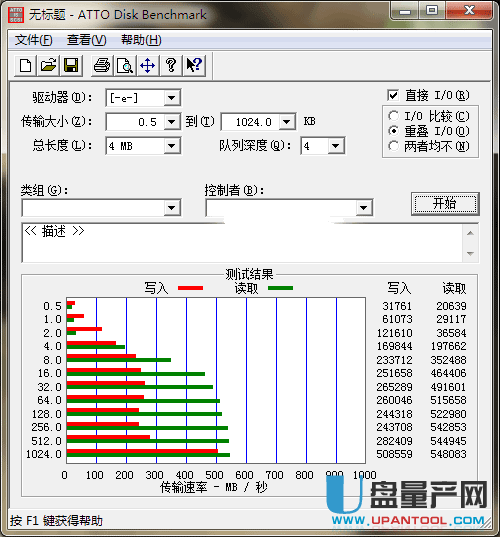This screenshot has width=500, height=537.
Task: Save benchmark results floppy icon
Action: pyautogui.click(x=71, y=65)
